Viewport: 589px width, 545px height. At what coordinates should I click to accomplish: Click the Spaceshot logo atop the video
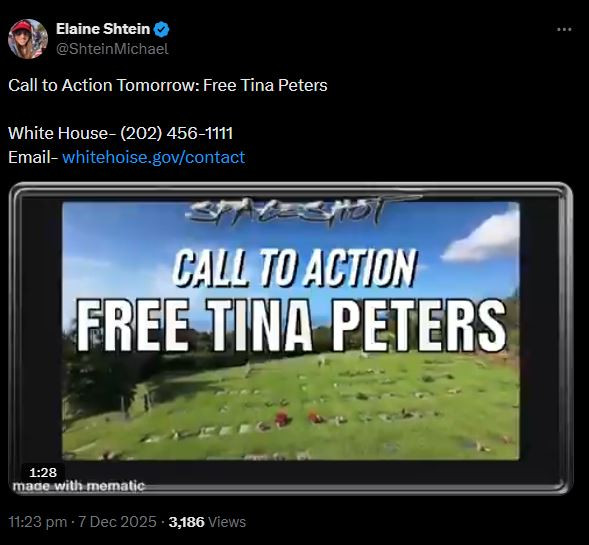pos(285,211)
